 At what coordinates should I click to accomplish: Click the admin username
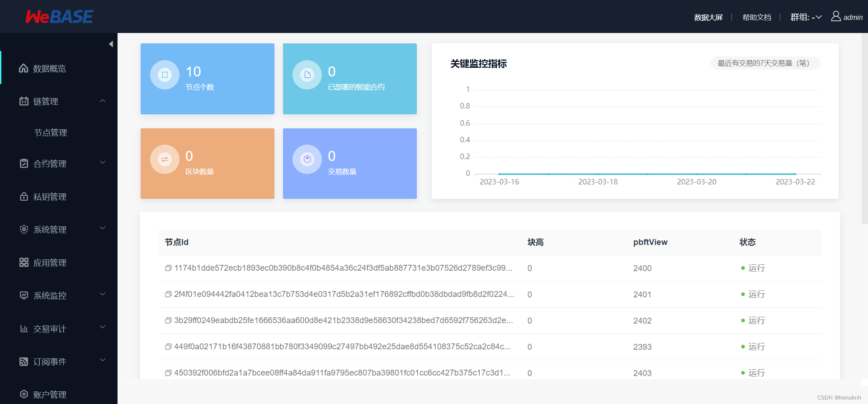853,17
